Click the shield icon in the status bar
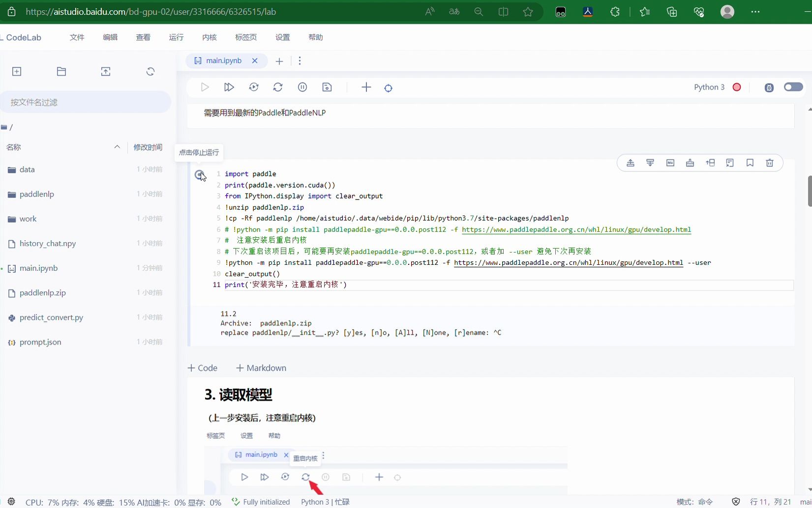Screen dimensions: 812x508 point(736,502)
